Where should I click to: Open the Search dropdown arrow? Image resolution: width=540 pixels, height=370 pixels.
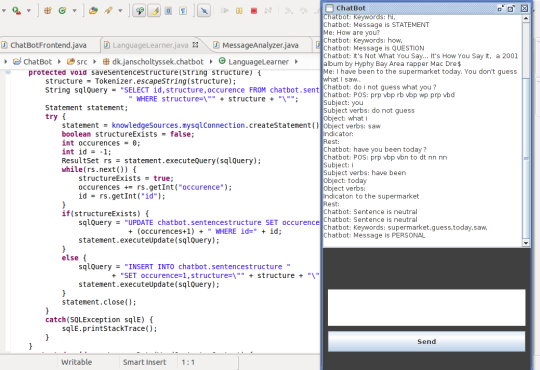tap(120, 11)
